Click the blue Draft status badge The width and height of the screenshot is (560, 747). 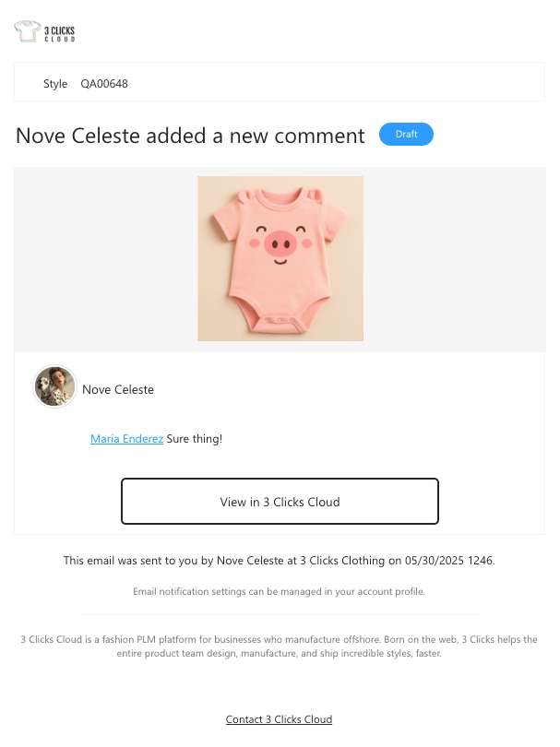tap(406, 135)
